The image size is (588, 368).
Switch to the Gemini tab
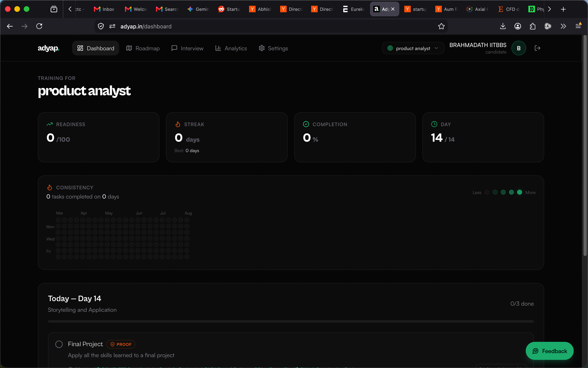click(198, 9)
